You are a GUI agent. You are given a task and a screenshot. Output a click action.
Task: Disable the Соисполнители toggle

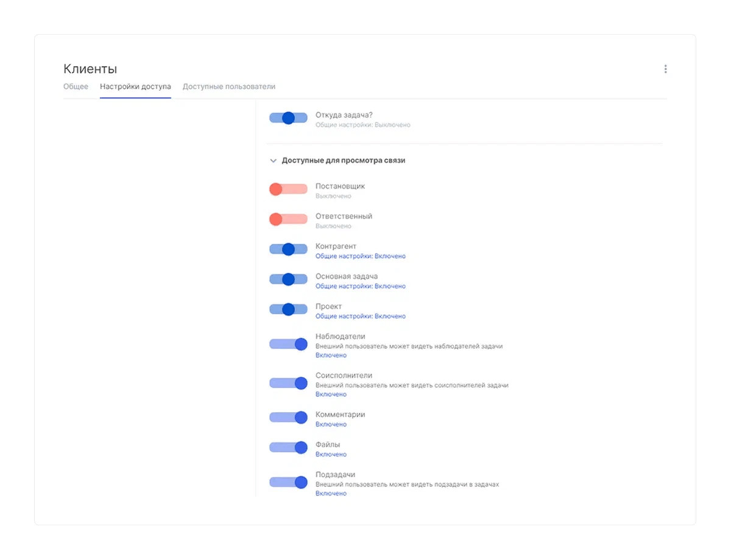288,383
